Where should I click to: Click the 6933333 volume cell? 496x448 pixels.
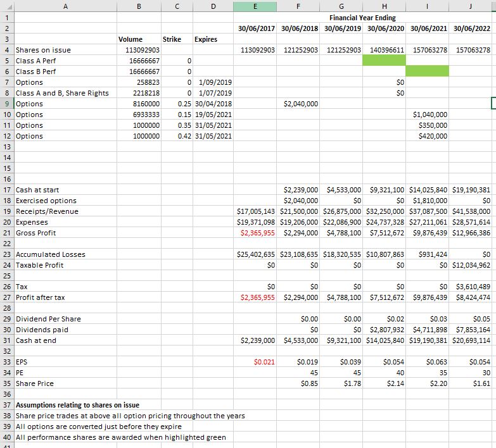[x=139, y=115]
